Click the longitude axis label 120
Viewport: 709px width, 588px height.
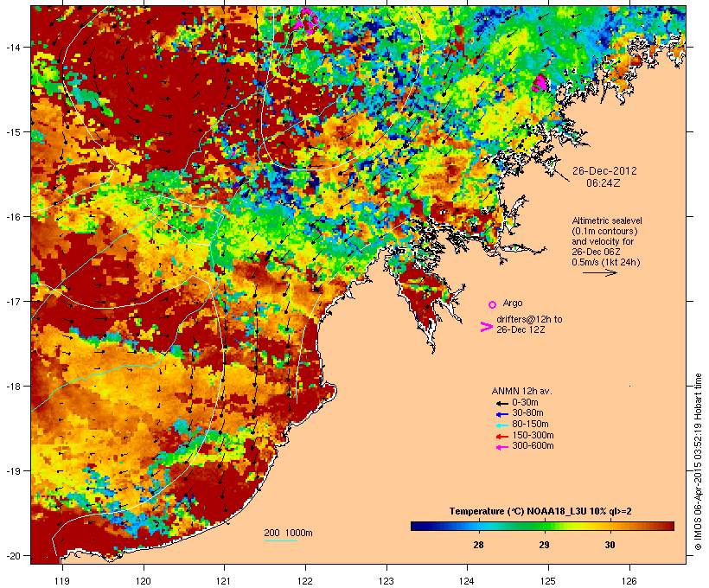point(144,581)
